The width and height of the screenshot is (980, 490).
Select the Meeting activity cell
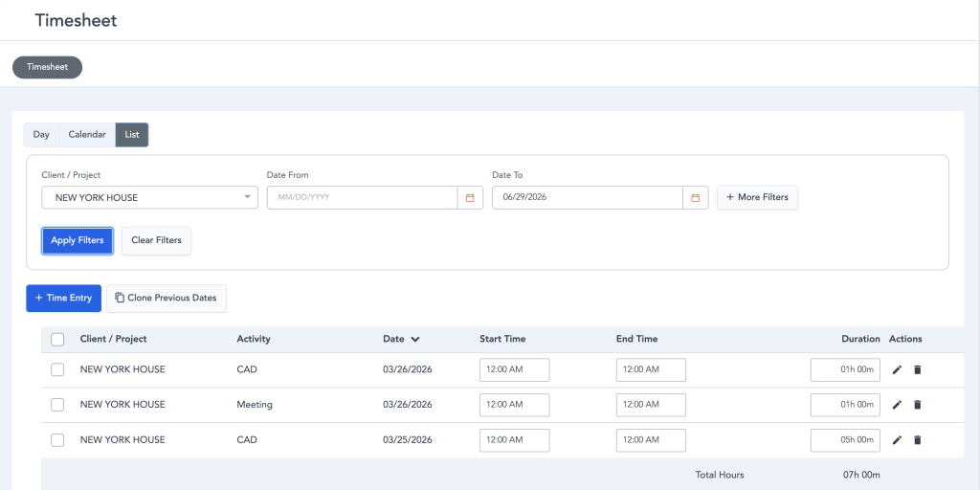255,405
